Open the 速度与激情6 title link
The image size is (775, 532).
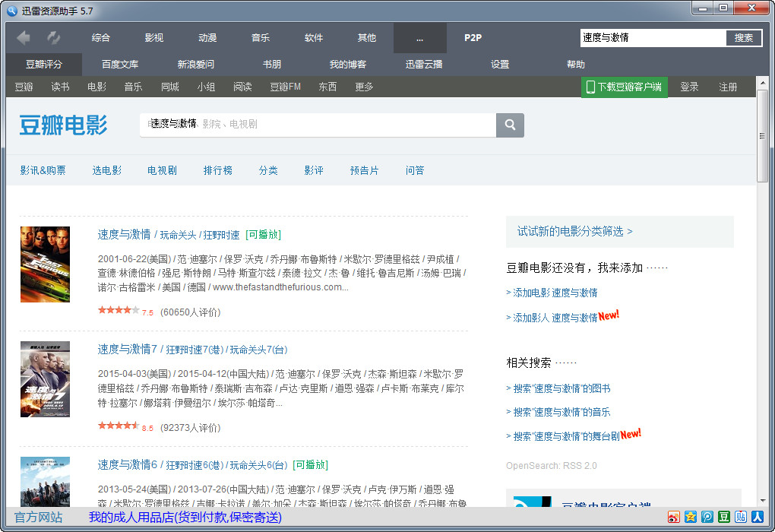point(192,465)
